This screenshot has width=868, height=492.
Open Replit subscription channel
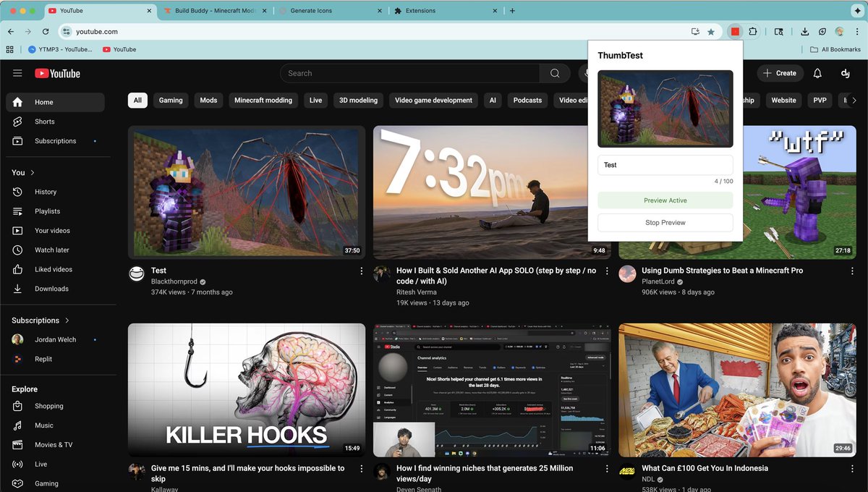[55, 359]
